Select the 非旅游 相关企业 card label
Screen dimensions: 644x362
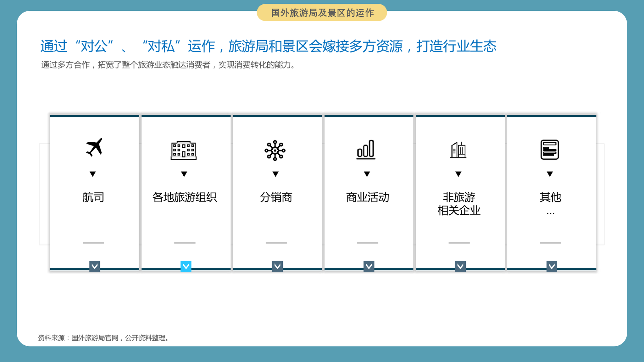(459, 204)
